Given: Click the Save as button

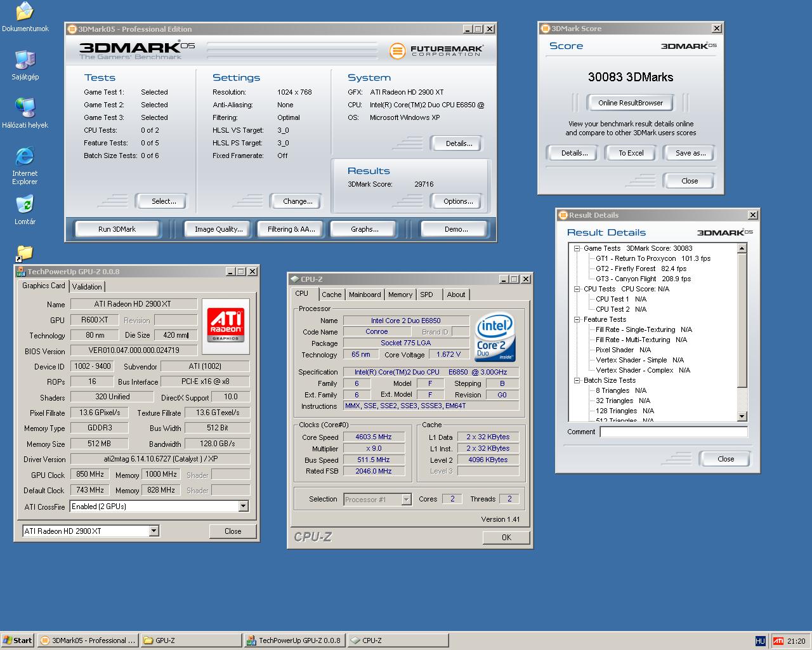Looking at the screenshot, I should [x=690, y=153].
